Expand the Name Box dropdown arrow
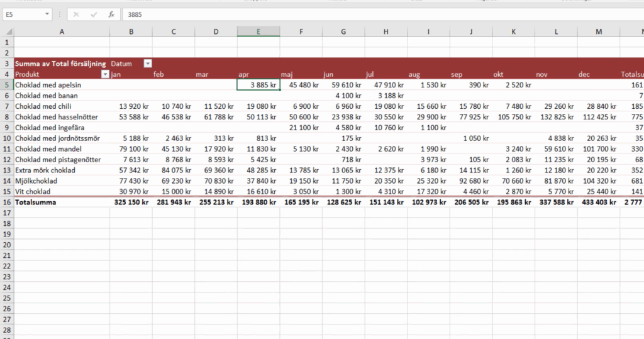644x339 pixels. [x=48, y=14]
